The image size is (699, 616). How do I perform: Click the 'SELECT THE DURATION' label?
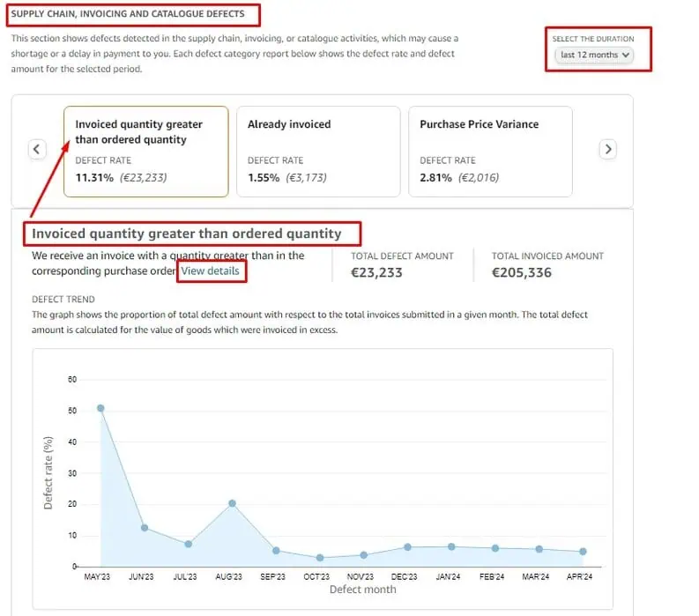[x=593, y=39]
